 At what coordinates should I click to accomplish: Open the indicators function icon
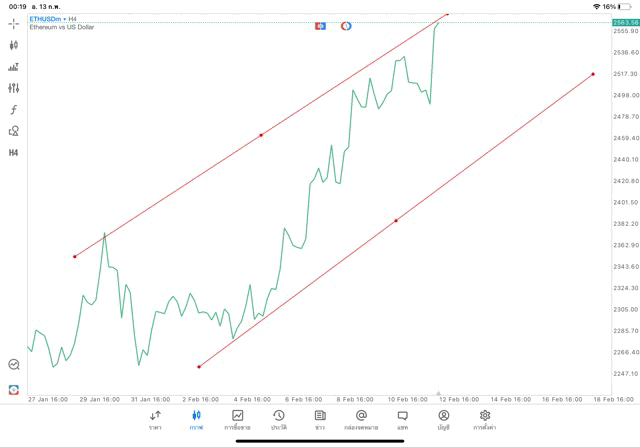pyautogui.click(x=13, y=109)
